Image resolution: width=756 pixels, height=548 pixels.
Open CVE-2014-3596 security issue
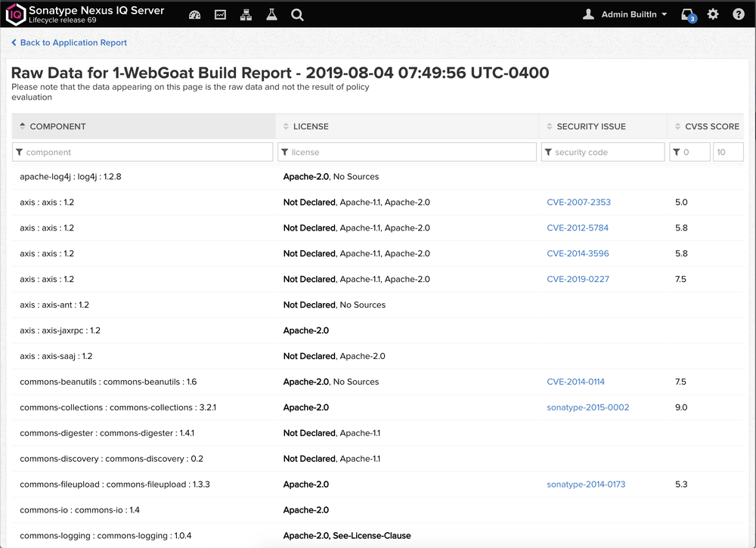click(x=578, y=253)
